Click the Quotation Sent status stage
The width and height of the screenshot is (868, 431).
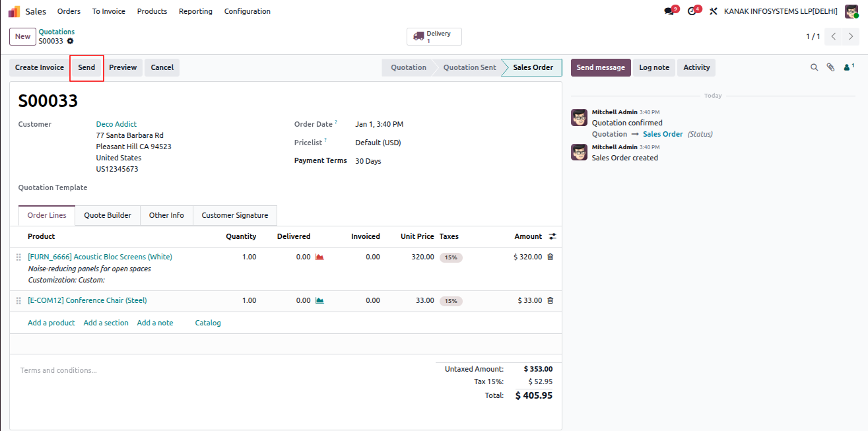[x=469, y=67]
